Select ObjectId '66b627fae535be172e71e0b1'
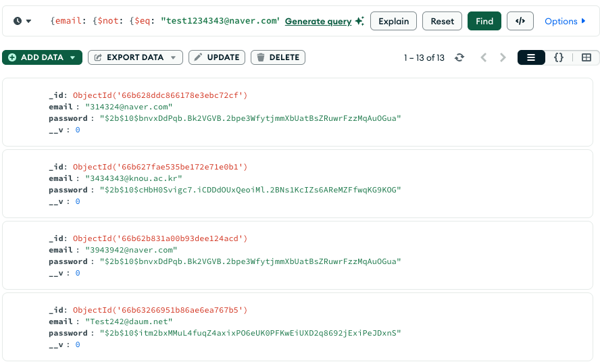This screenshot has height=364, width=600. tap(160, 167)
